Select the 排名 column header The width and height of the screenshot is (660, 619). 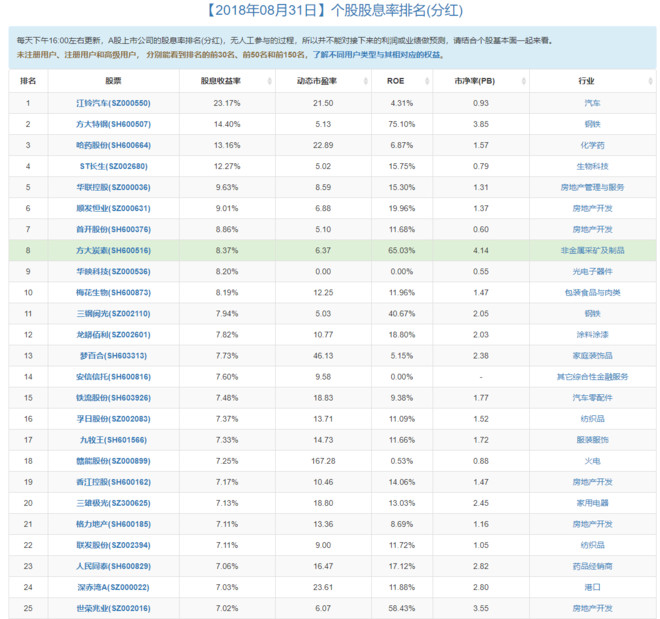[28, 81]
